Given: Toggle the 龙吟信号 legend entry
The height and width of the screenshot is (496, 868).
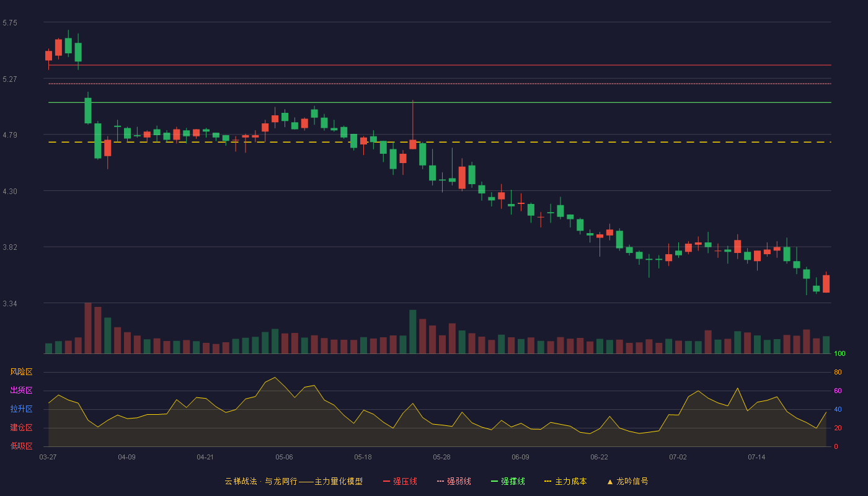Looking at the screenshot, I should (x=627, y=481).
